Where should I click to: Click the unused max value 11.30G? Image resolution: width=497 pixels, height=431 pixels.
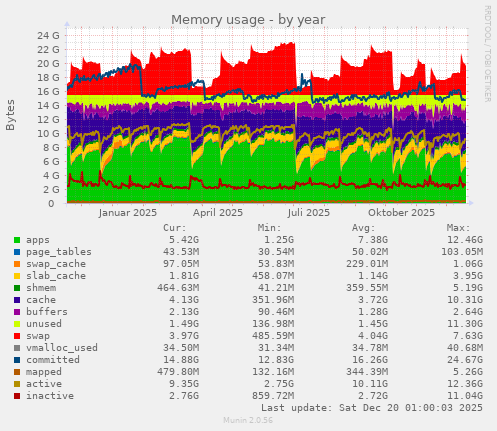(x=465, y=324)
